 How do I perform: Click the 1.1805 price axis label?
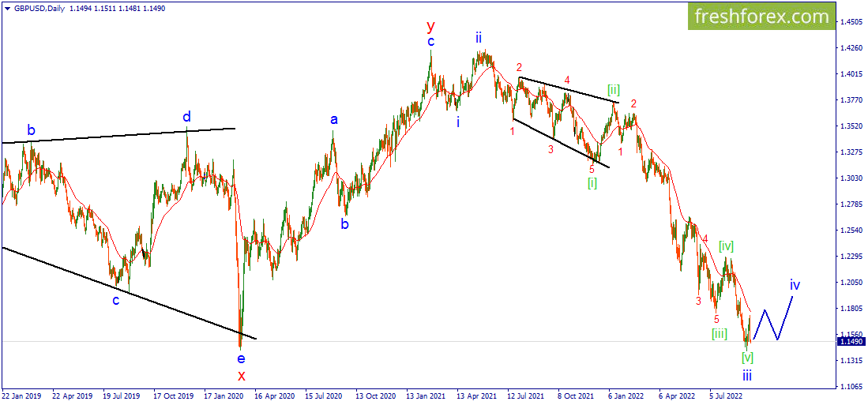tap(851, 308)
